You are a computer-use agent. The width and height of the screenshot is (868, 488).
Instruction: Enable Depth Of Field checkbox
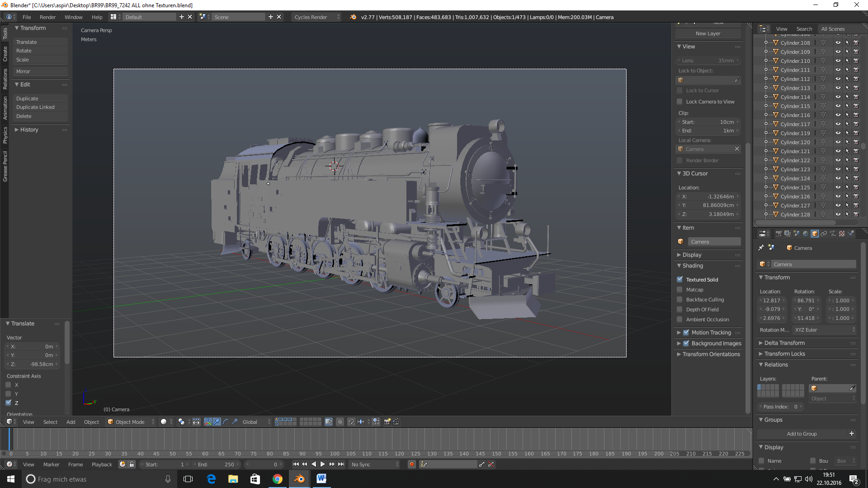pyautogui.click(x=680, y=309)
